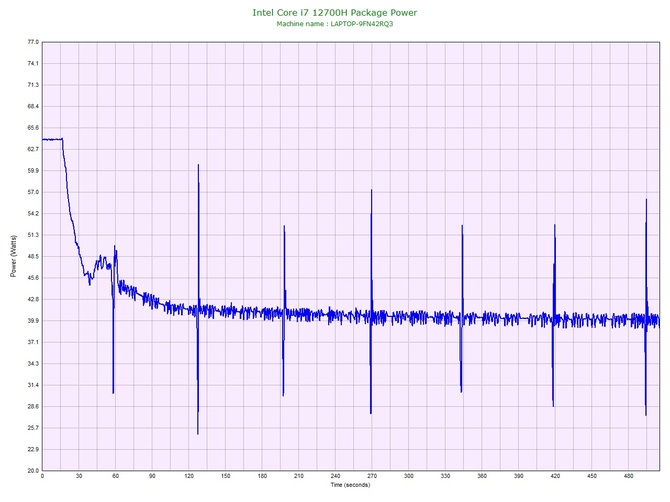This screenshot has width=670, height=502.
Task: Click the 28.6 power axis label
Action: point(33,406)
